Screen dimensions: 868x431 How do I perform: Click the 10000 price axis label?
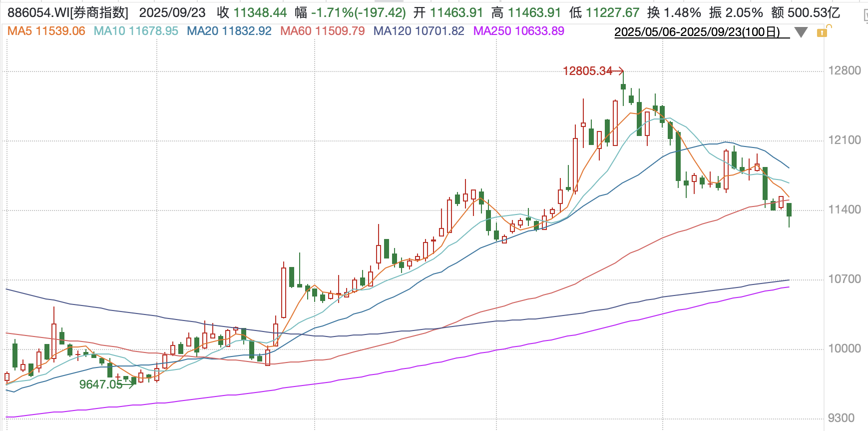pyautogui.click(x=845, y=348)
